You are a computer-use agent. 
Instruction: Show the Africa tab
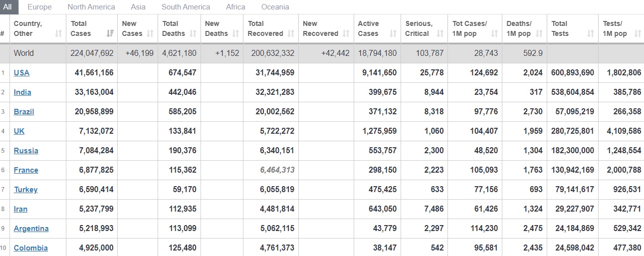(235, 7)
